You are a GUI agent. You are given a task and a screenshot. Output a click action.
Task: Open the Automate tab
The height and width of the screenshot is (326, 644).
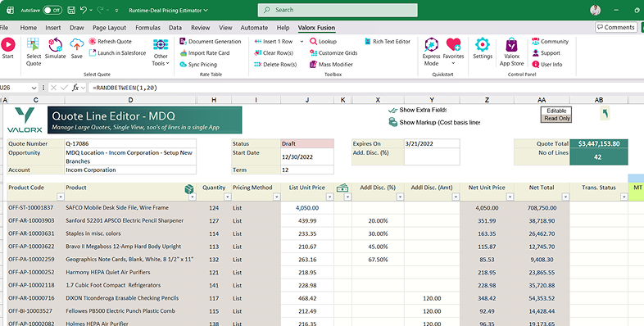tap(254, 28)
